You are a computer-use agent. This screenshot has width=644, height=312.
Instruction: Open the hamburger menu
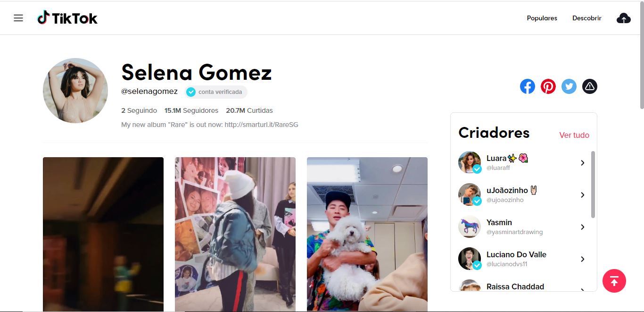[x=18, y=18]
